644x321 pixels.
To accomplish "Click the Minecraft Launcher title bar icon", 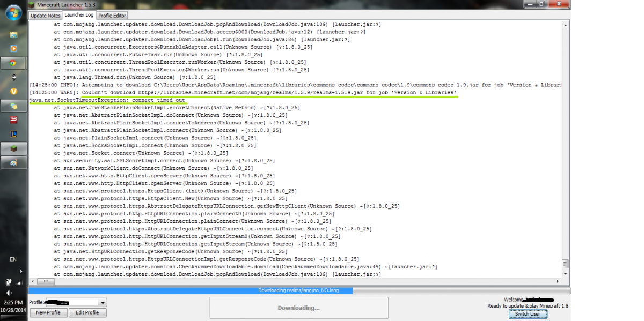I will click(x=32, y=4).
